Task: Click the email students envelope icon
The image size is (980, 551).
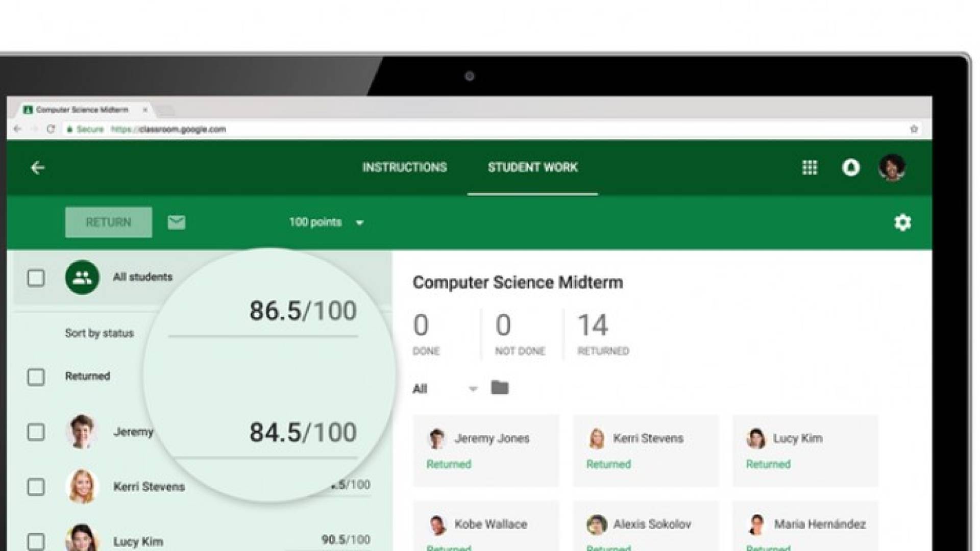Action: point(176,222)
